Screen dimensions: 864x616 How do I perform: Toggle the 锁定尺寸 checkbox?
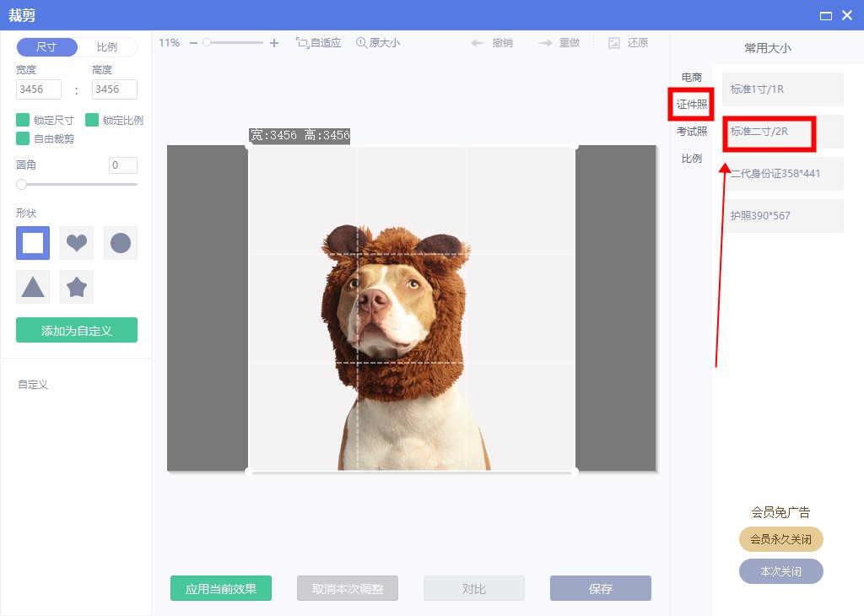[x=23, y=120]
